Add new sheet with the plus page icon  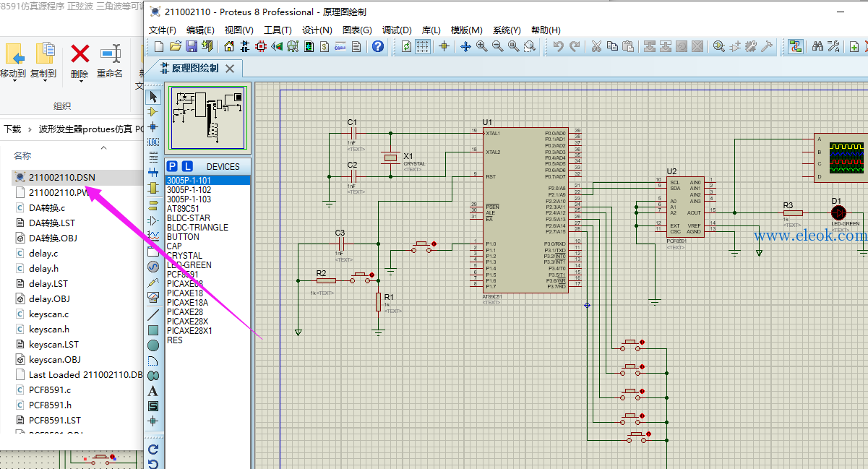click(854, 47)
